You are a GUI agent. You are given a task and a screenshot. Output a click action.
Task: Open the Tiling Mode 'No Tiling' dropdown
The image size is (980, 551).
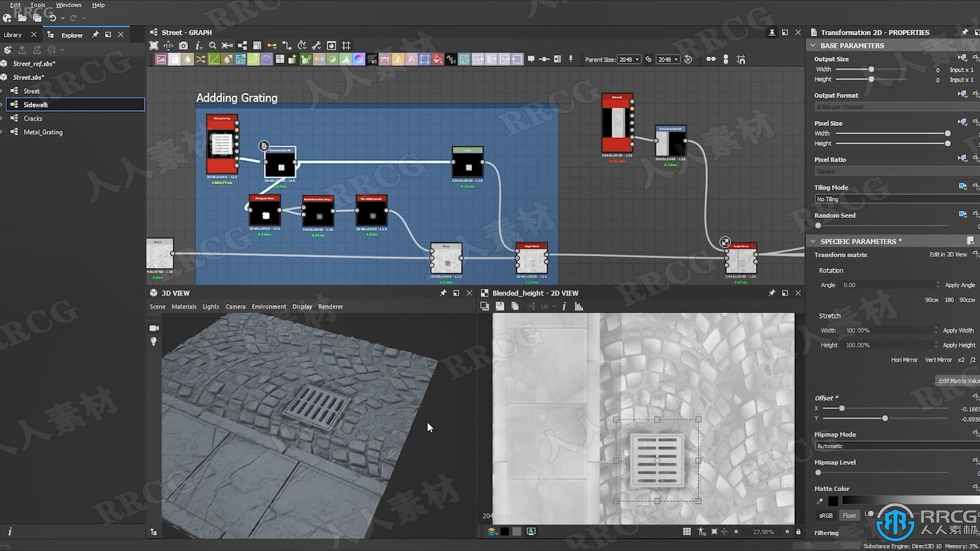(897, 199)
